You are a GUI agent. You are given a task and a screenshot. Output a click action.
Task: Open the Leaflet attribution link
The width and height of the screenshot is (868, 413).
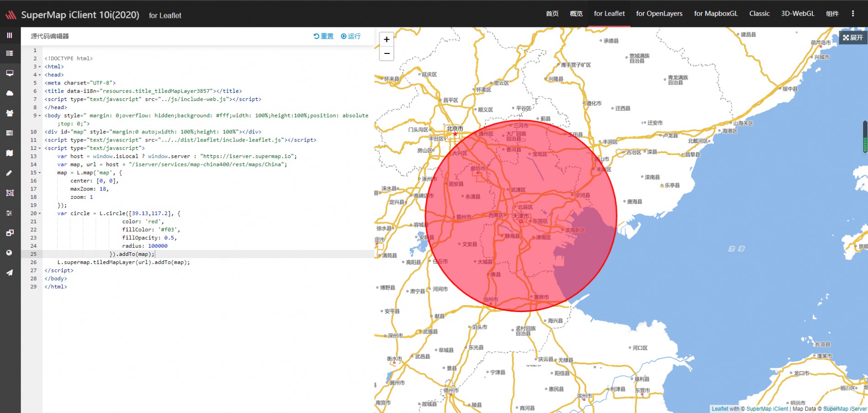coord(720,409)
